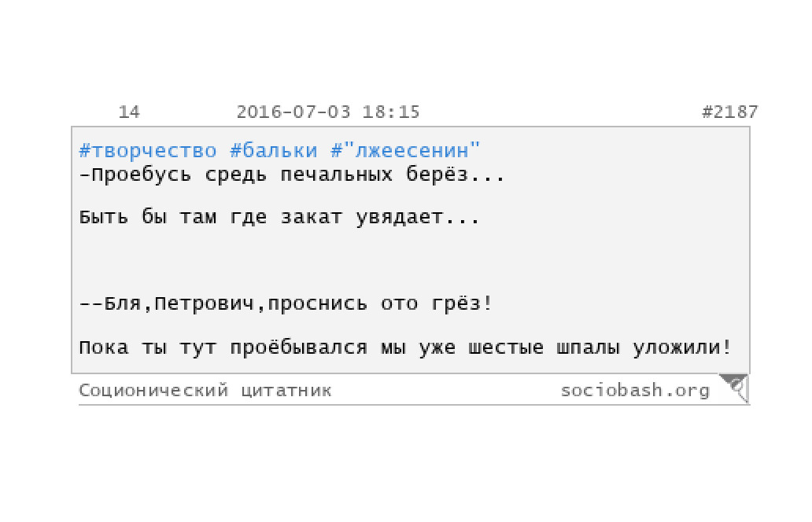The image size is (812, 522).
Task: Click the word грёз! in the quote
Action: click(461, 303)
